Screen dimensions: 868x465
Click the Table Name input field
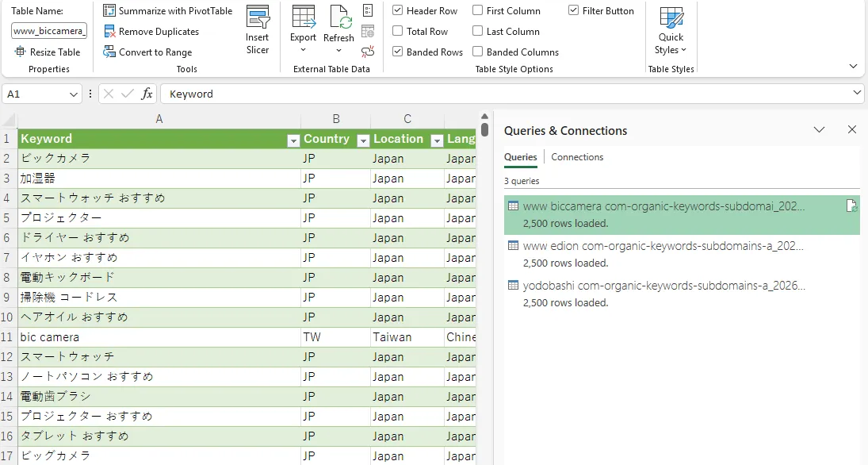coord(49,31)
